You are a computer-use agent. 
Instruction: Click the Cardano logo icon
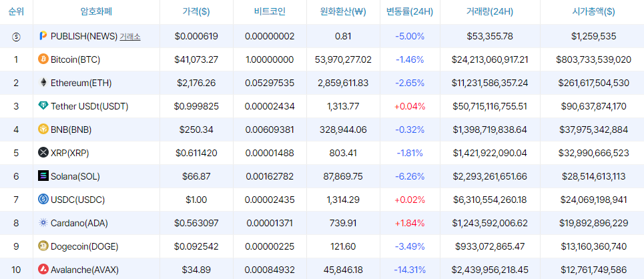[x=43, y=223]
